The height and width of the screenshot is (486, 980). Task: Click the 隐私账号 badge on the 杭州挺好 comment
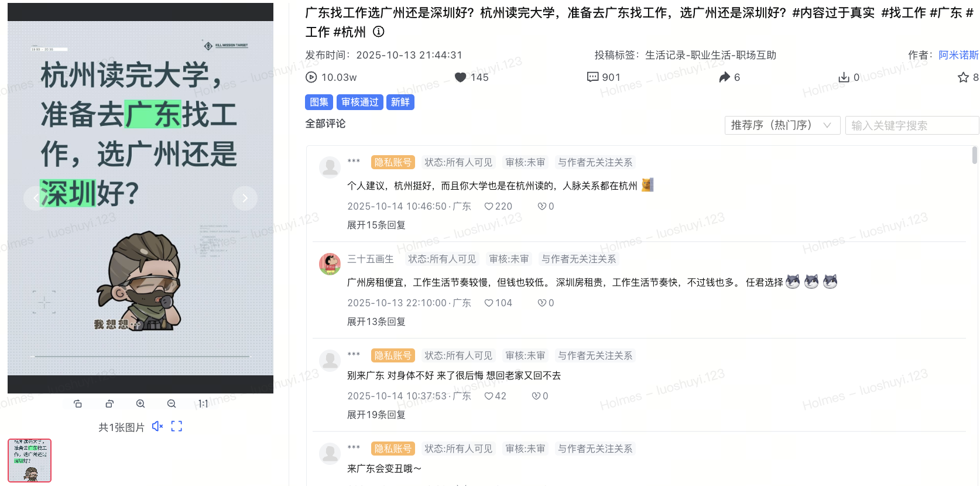393,162
